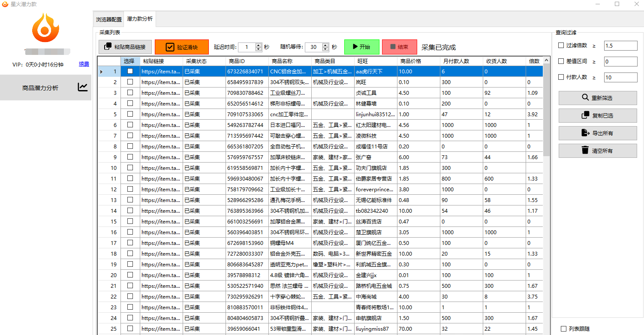This screenshot has height=335, width=644.
Task: Click the 复制已选 button
Action: click(x=598, y=115)
